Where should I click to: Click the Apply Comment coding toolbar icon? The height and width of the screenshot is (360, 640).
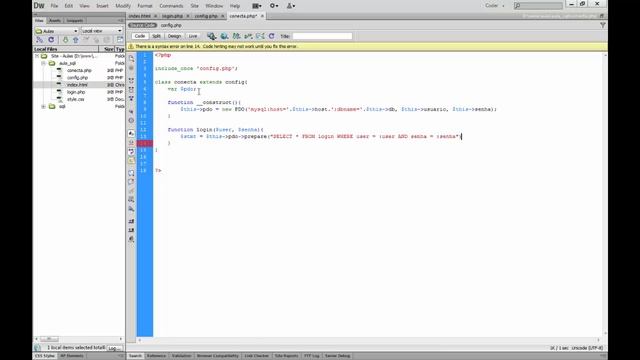[131, 173]
